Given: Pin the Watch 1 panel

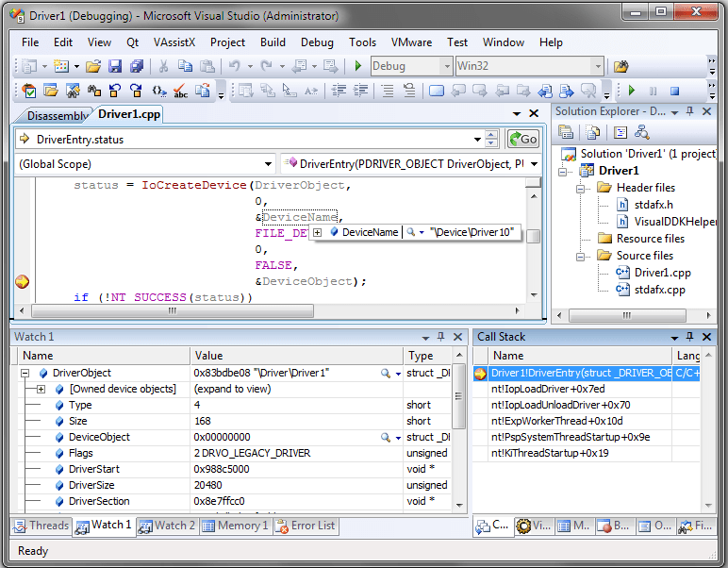Looking at the screenshot, I should pyautogui.click(x=440, y=337).
